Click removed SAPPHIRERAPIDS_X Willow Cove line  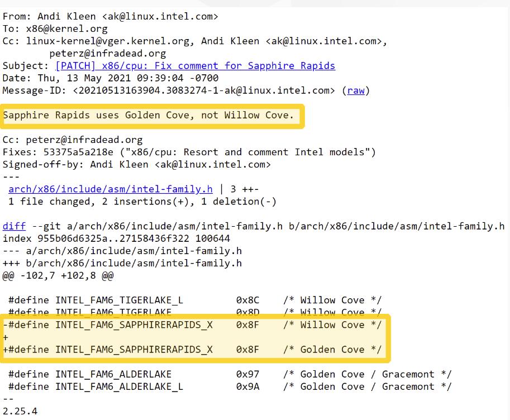tap(192, 324)
